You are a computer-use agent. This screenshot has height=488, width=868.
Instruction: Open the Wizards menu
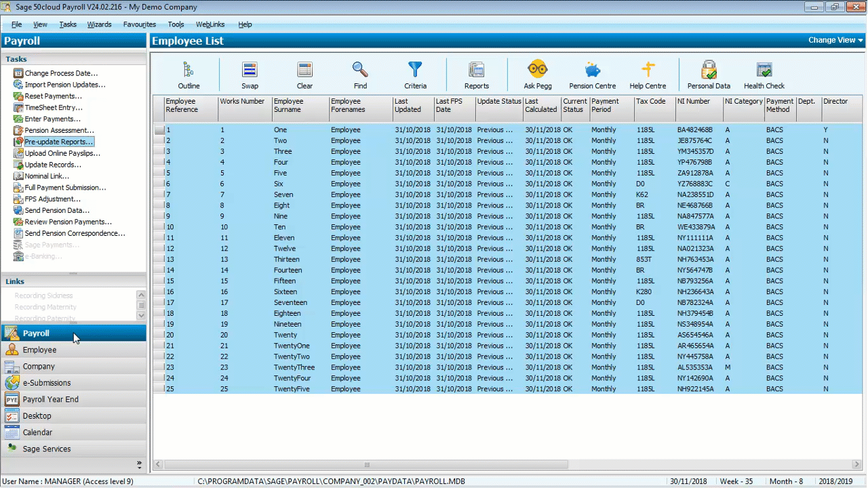(x=99, y=24)
